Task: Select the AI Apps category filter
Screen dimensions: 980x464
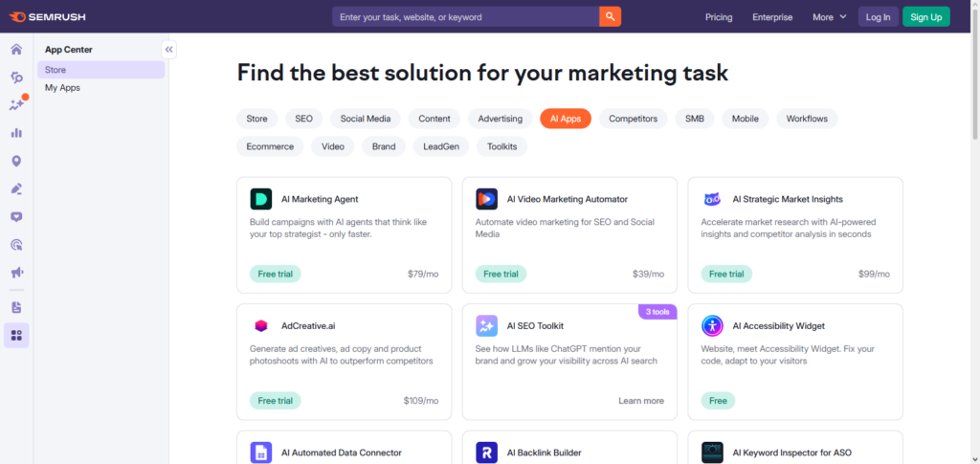Action: tap(566, 119)
